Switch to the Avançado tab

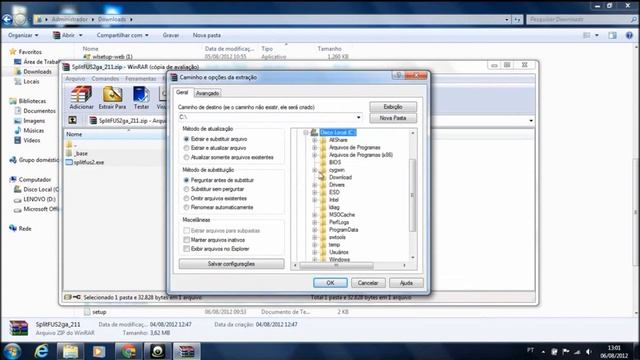coord(207,93)
